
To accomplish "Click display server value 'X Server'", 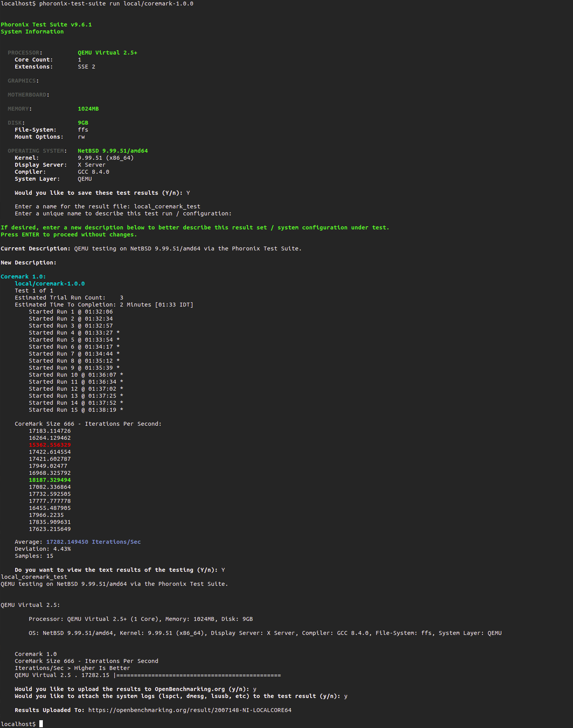I will [91, 165].
